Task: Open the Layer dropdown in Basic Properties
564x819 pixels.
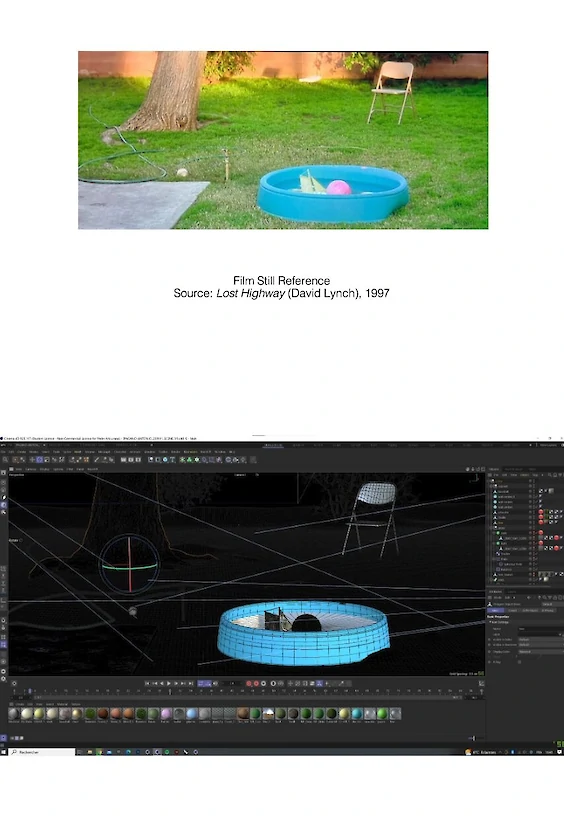Action: click(540, 634)
